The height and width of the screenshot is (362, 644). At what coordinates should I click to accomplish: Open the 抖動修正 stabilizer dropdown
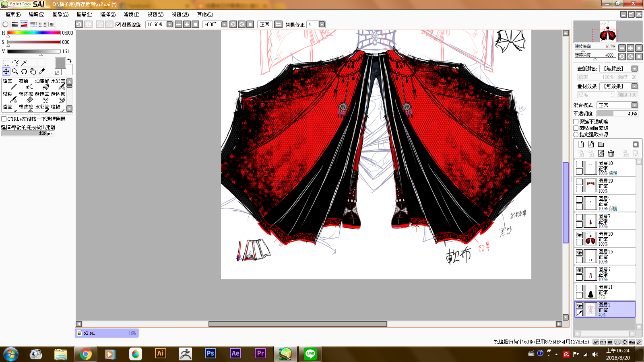coord(322,24)
